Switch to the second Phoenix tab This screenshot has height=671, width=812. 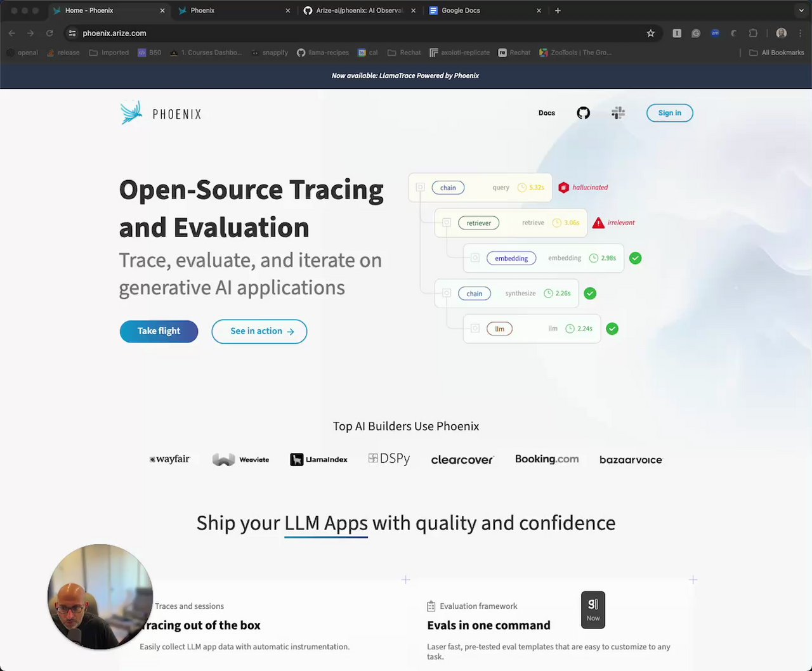[x=235, y=10]
